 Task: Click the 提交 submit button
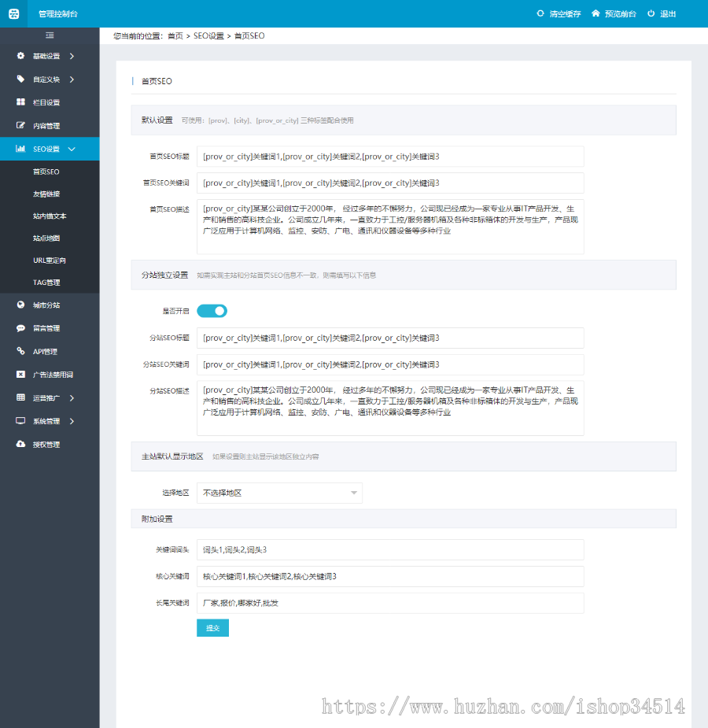coord(212,628)
